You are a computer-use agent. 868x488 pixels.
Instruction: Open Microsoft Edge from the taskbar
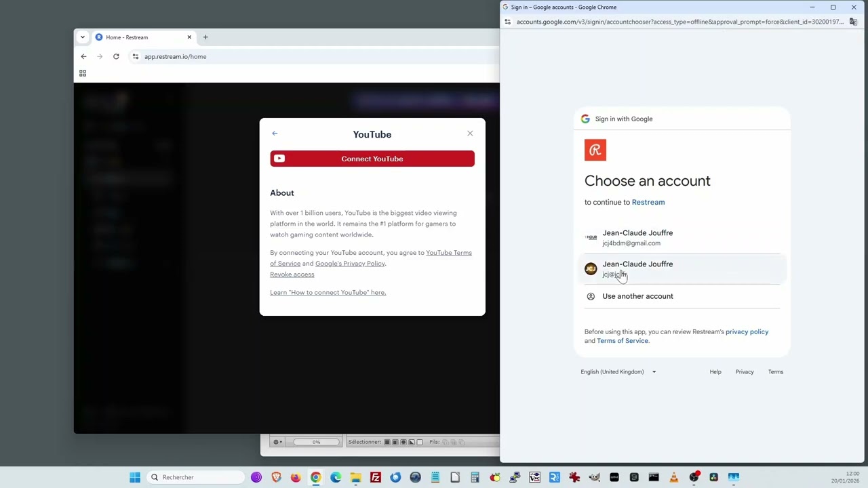pos(336,477)
